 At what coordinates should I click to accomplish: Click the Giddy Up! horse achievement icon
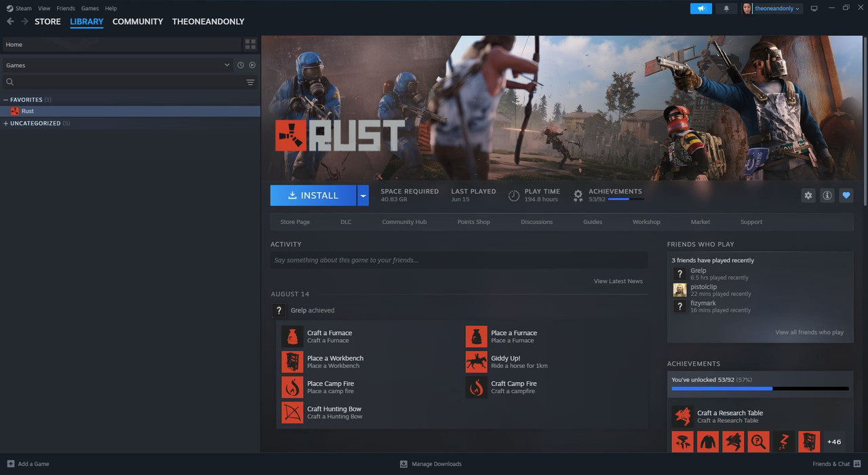[x=476, y=362]
